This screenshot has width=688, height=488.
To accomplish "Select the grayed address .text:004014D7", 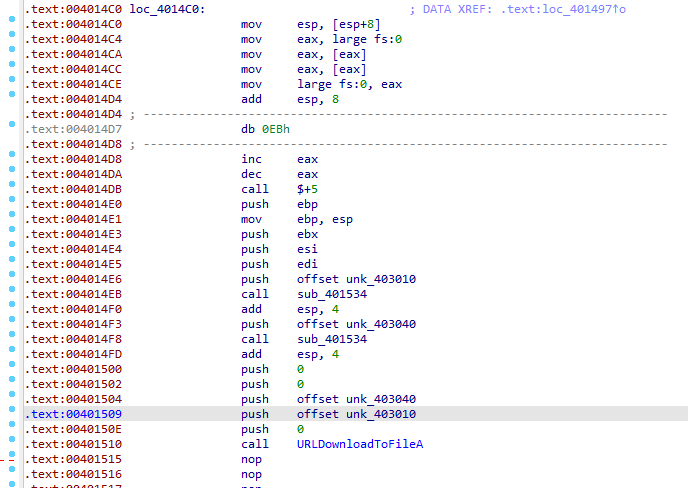I will point(73,129).
